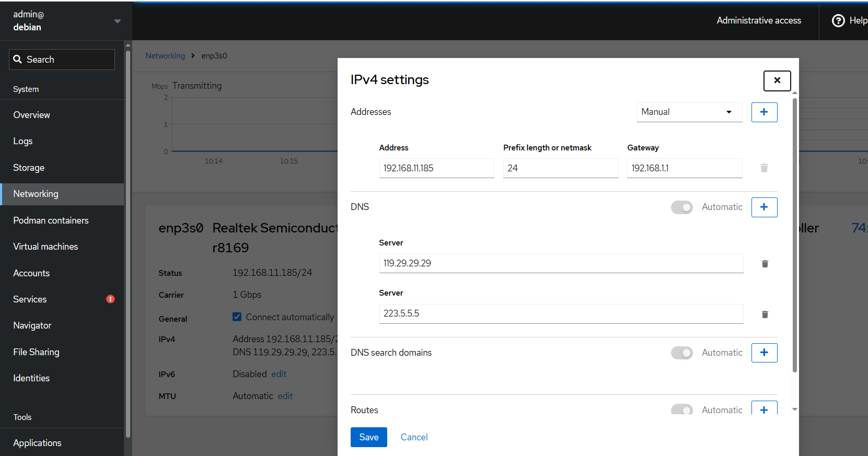Image resolution: width=868 pixels, height=456 pixels.
Task: Toggle DNS Automatic switch
Action: click(682, 207)
